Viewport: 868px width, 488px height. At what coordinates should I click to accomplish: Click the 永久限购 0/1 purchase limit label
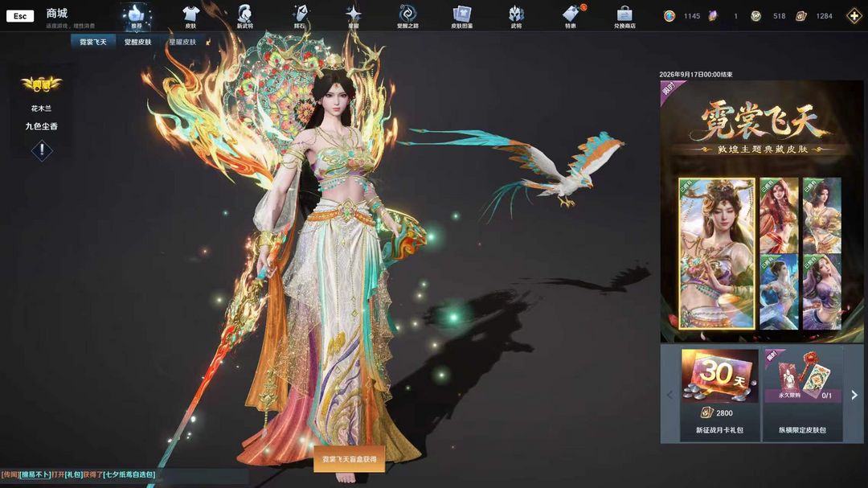pyautogui.click(x=802, y=396)
